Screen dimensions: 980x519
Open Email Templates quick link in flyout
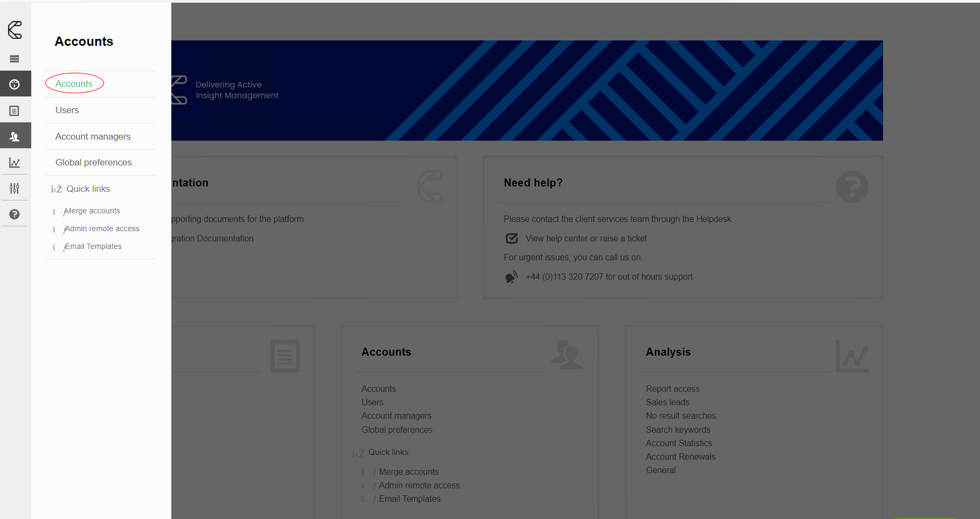pyautogui.click(x=93, y=246)
